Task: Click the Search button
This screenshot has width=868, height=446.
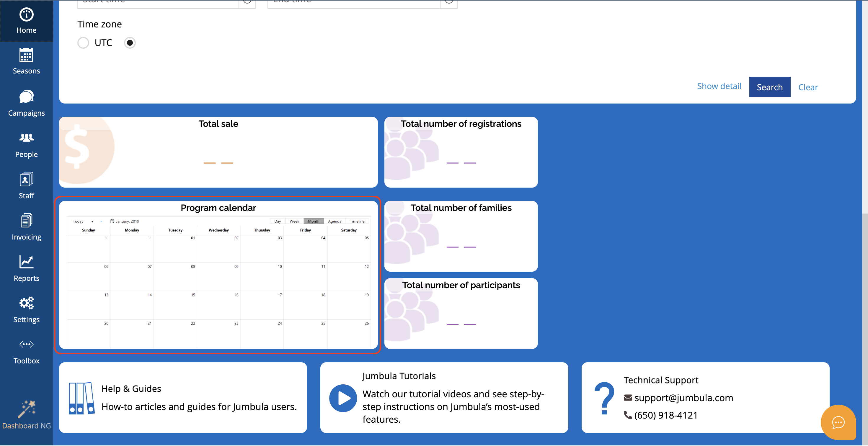Action: [x=769, y=87]
